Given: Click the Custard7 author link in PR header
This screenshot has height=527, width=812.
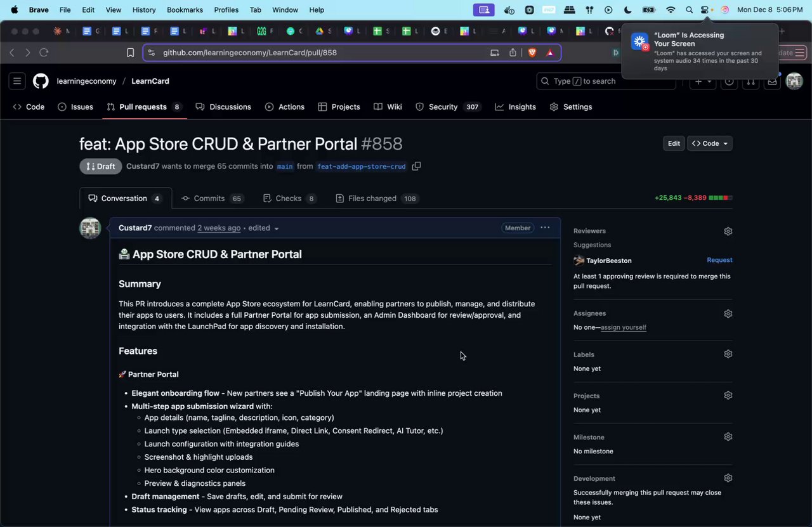Looking at the screenshot, I should point(143,166).
